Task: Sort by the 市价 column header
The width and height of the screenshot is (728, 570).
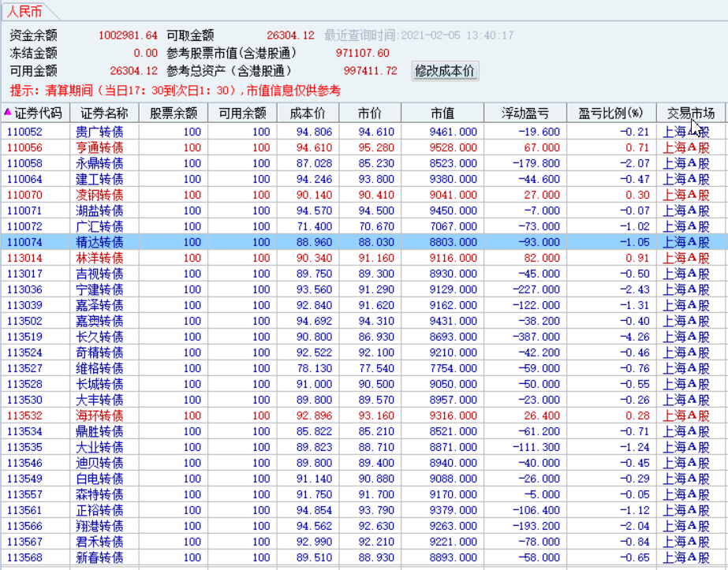Action: [x=370, y=113]
